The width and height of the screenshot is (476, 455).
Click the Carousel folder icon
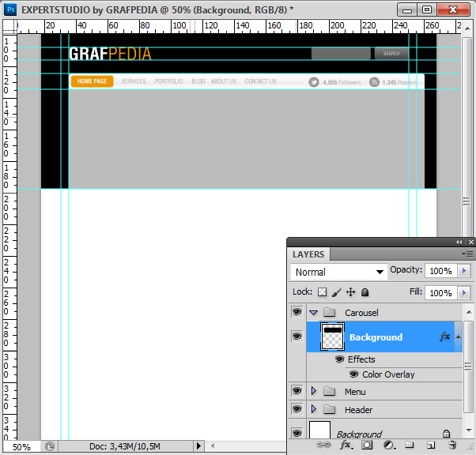click(330, 312)
